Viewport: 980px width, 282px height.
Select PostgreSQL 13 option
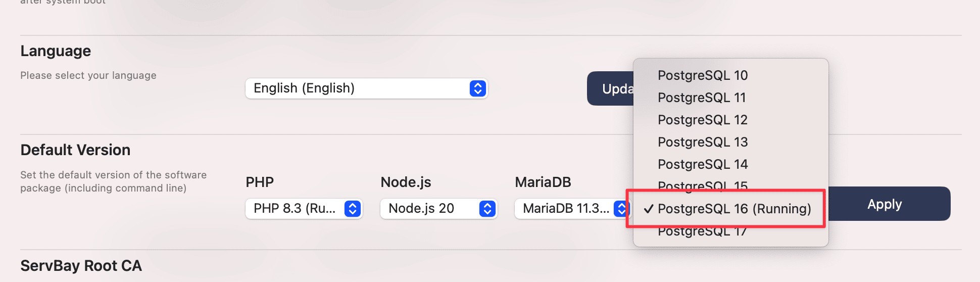point(730,142)
